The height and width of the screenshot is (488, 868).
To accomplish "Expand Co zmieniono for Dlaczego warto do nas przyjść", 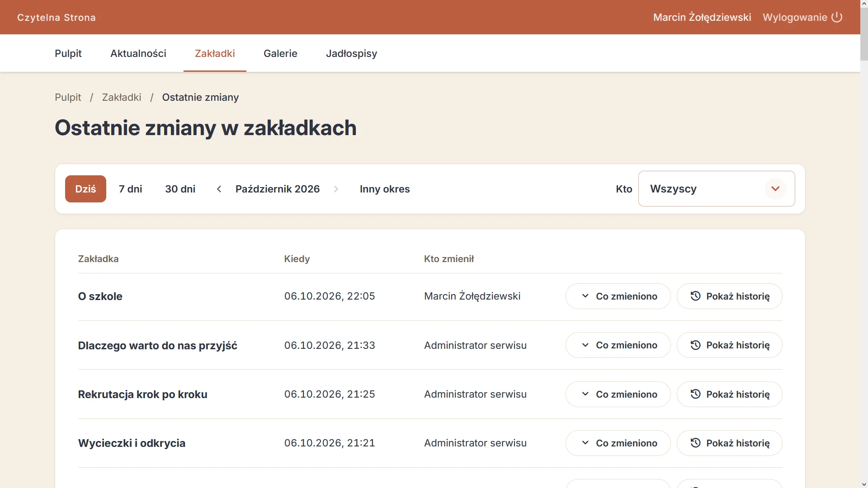I will click(618, 345).
